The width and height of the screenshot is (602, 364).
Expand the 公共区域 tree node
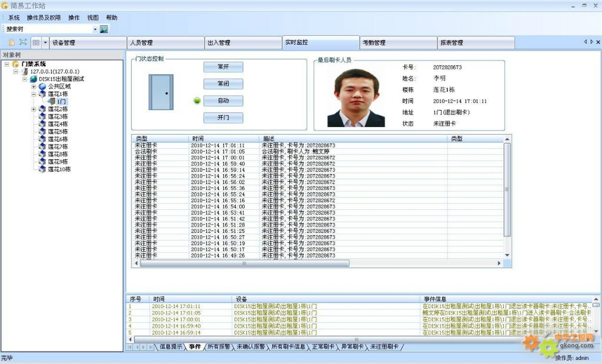(34, 86)
